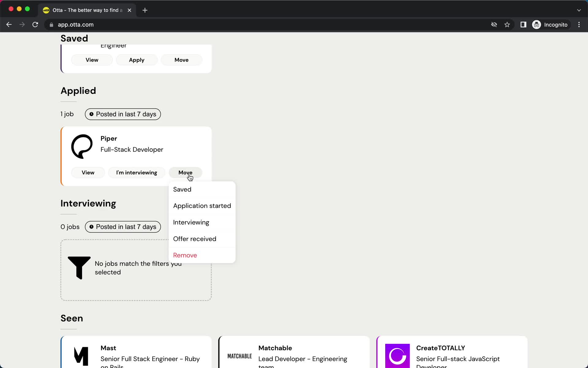Open CreateTOTALLY Senior Full-stack JavaScript card
The height and width of the screenshot is (368, 588).
point(452,352)
